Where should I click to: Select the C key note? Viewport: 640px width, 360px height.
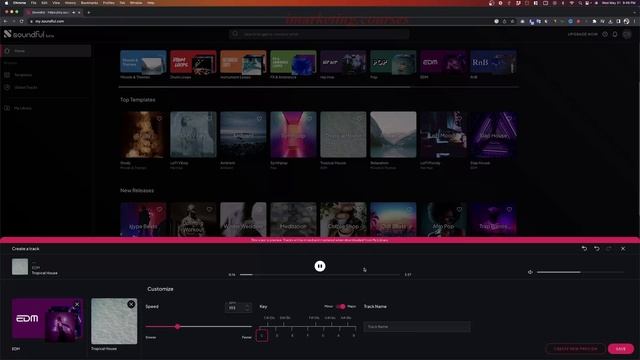262,336
